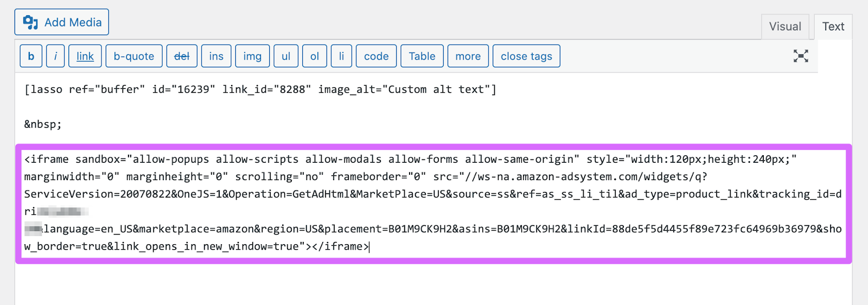Insert inserted text tag with ins button
Image resolution: width=868 pixels, height=305 pixels.
[216, 56]
